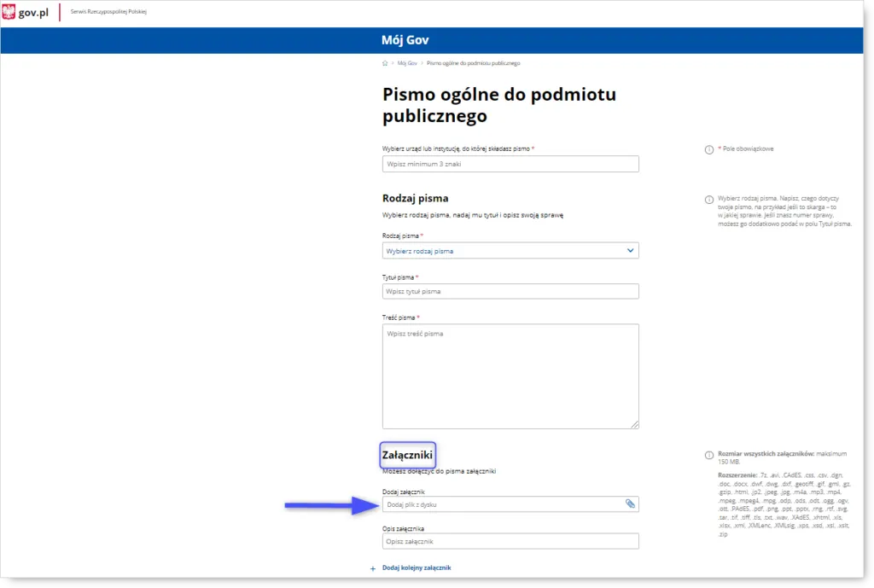The height and width of the screenshot is (588, 874).
Task: Click the Serwis Rzeczypospolitej Polskiej text
Action: (x=108, y=12)
